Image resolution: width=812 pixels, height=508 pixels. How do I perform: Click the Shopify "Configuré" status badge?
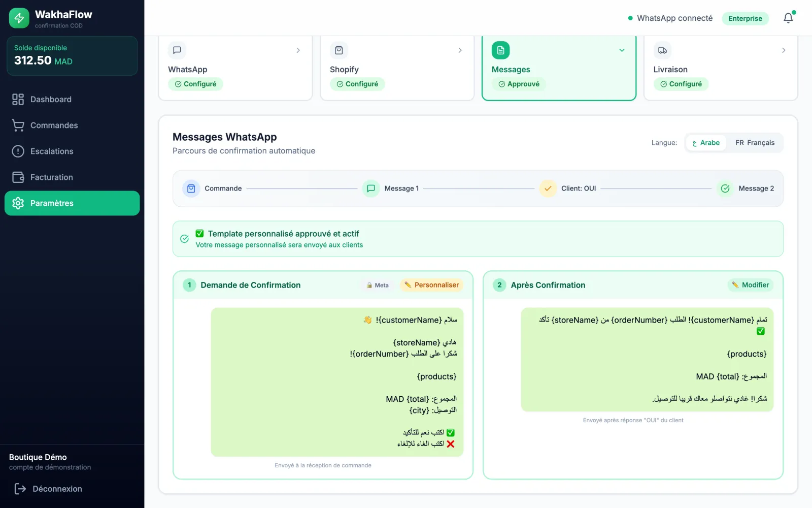(x=357, y=84)
